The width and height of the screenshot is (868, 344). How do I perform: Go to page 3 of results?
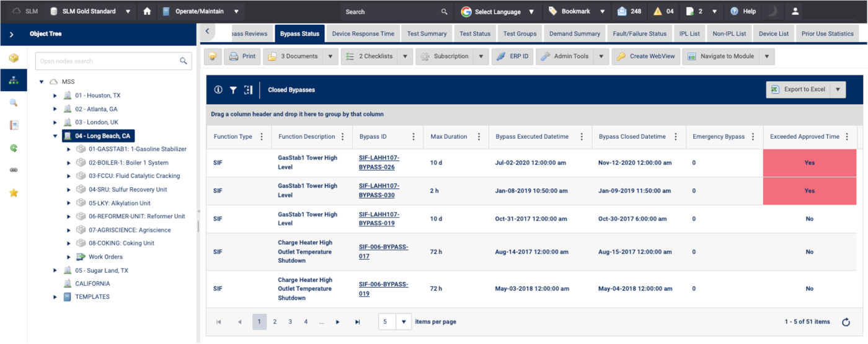point(290,322)
